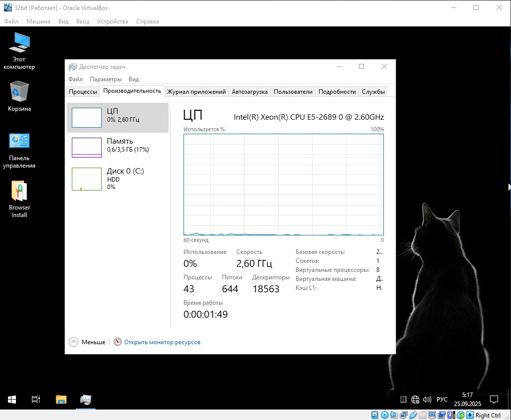
Task: Switch to the Подробности tab
Action: tap(337, 92)
